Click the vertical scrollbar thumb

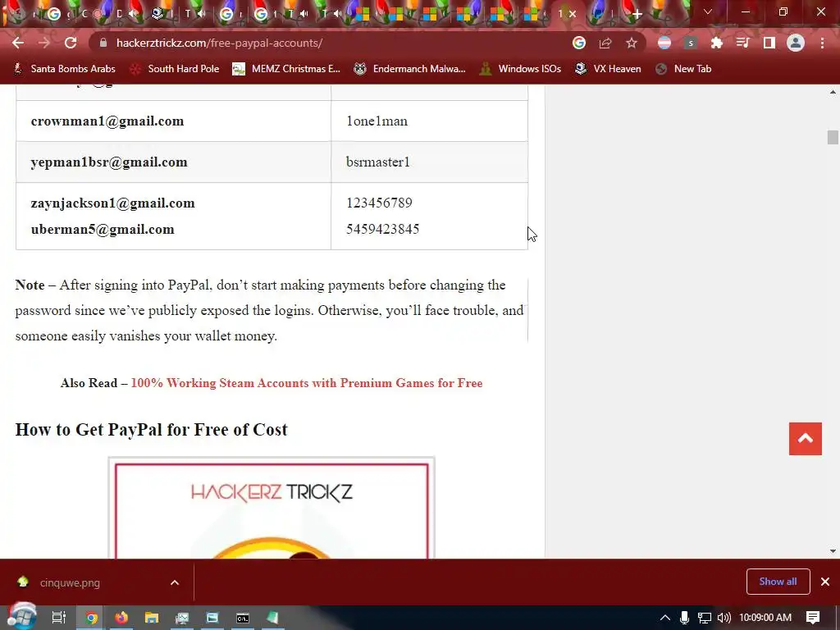click(833, 137)
